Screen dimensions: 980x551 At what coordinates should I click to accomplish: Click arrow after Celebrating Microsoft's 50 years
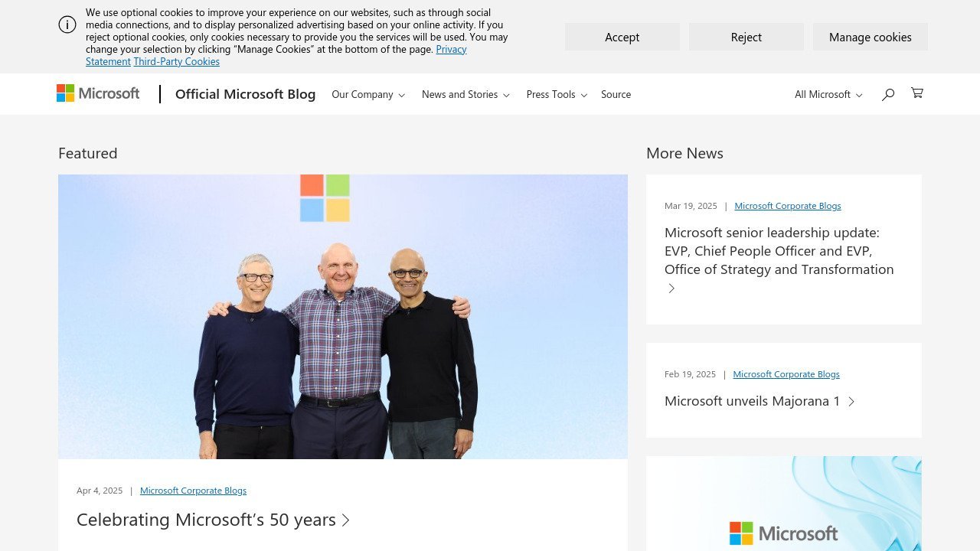(x=346, y=520)
